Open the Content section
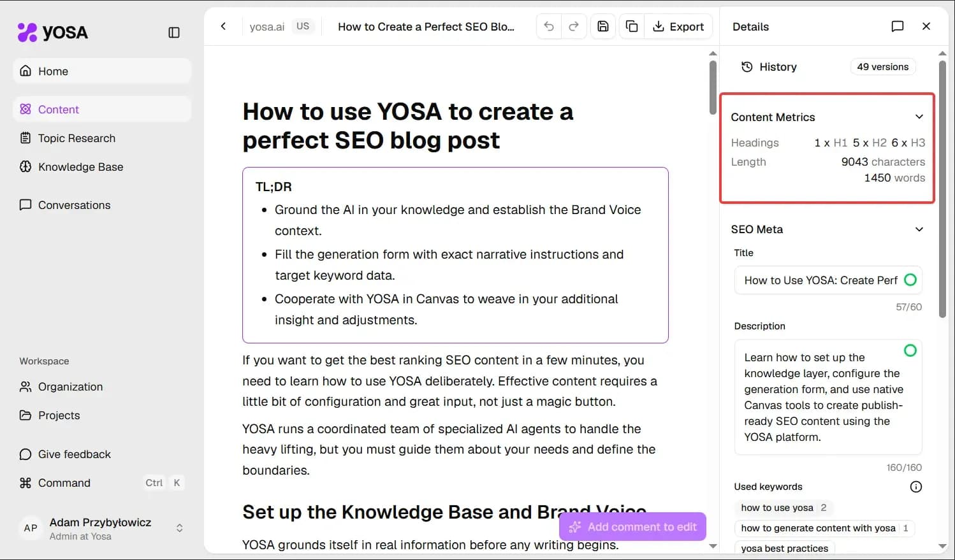Viewport: 955px width, 560px height. (102, 110)
